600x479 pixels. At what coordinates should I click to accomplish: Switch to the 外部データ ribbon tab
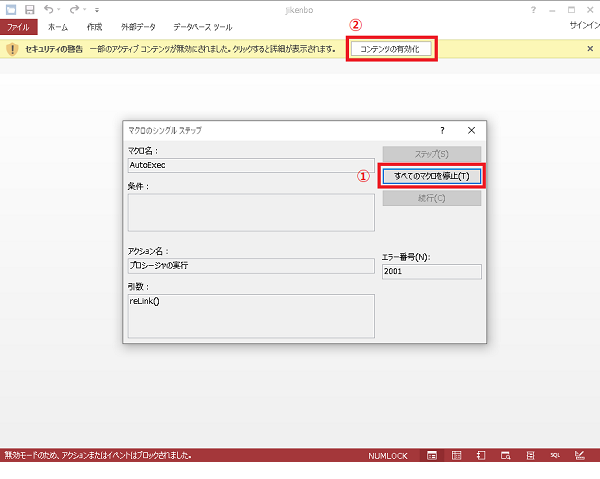point(138,27)
